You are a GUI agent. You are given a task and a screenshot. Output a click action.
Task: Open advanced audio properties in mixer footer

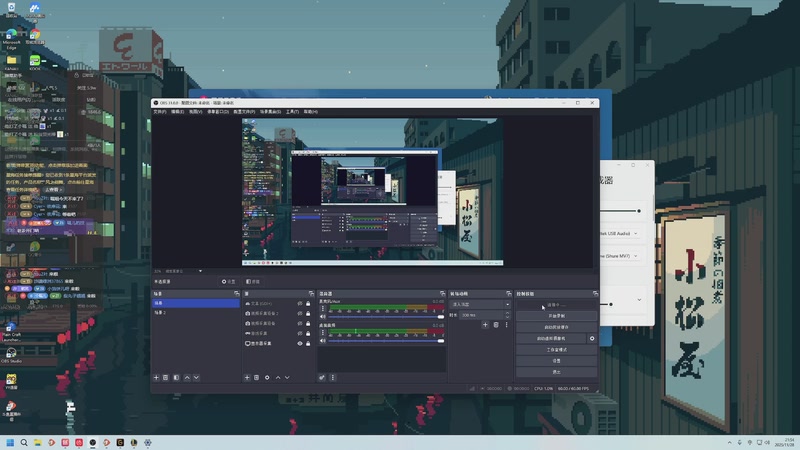tap(322, 378)
